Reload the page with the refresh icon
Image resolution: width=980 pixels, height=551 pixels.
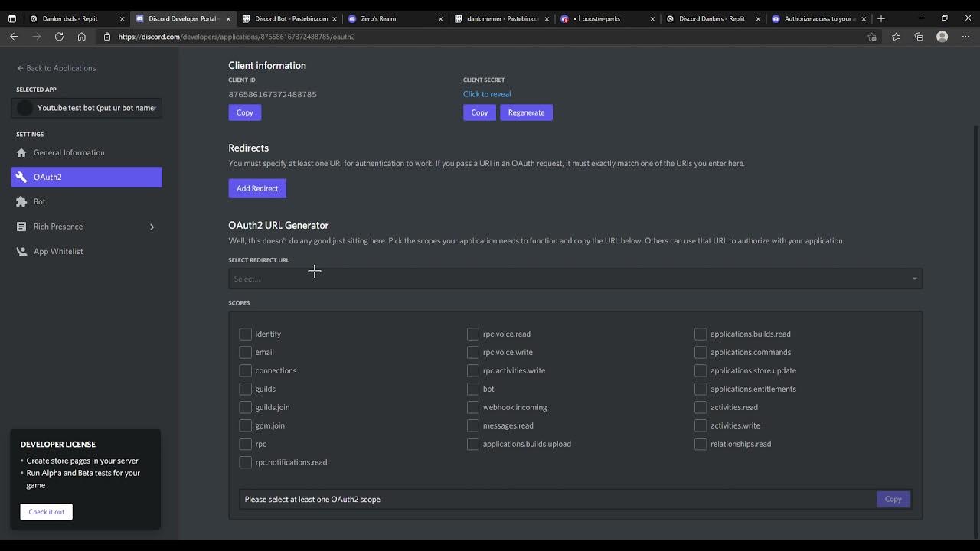[x=59, y=37]
